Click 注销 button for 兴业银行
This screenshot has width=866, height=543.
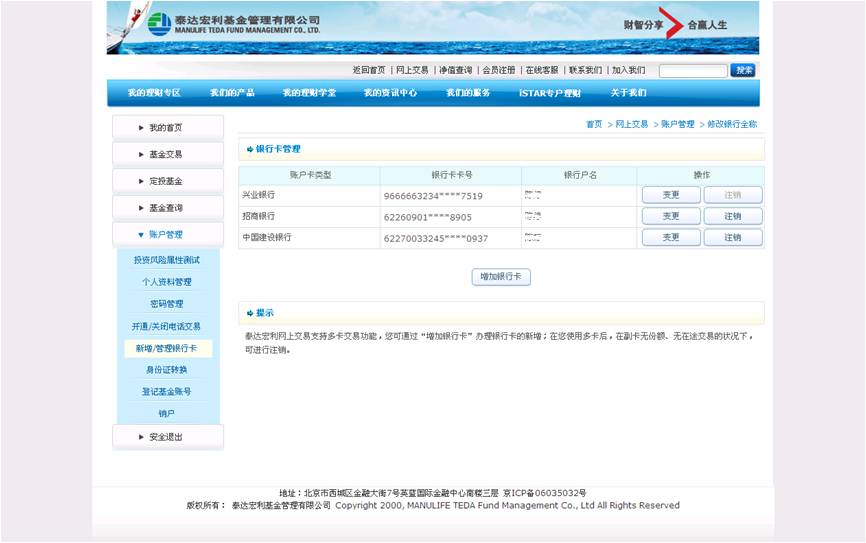(x=733, y=195)
